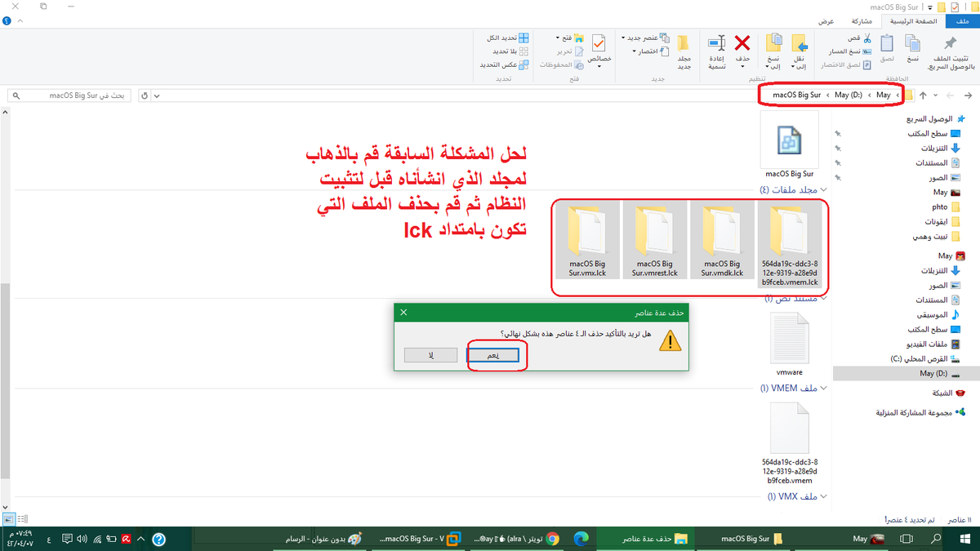The height and width of the screenshot is (551, 980).
Task: Click the search macOS Big Sur field
Action: coord(69,96)
